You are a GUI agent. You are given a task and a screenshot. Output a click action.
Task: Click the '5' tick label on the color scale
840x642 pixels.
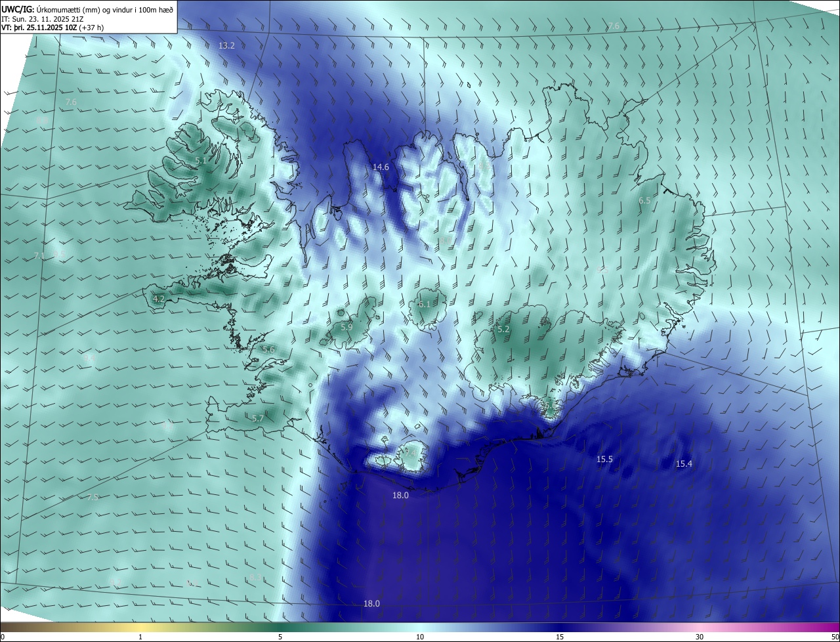280,637
